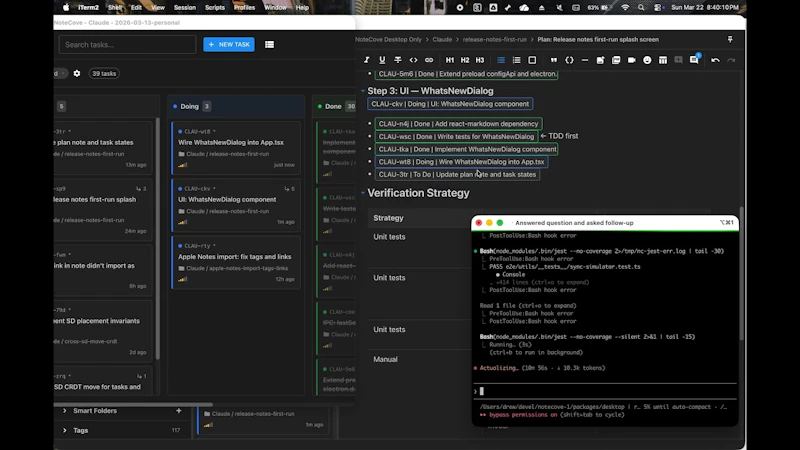Add a new smart folder

179,411
